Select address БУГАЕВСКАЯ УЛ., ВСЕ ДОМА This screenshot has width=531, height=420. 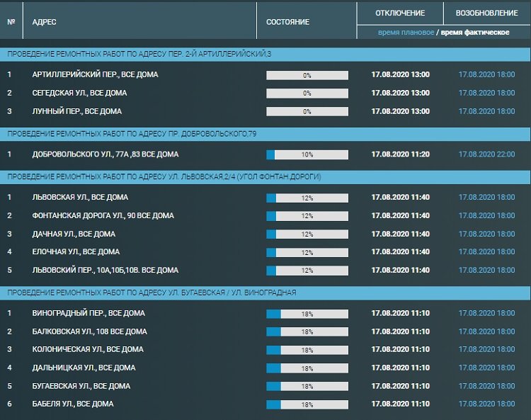point(81,386)
